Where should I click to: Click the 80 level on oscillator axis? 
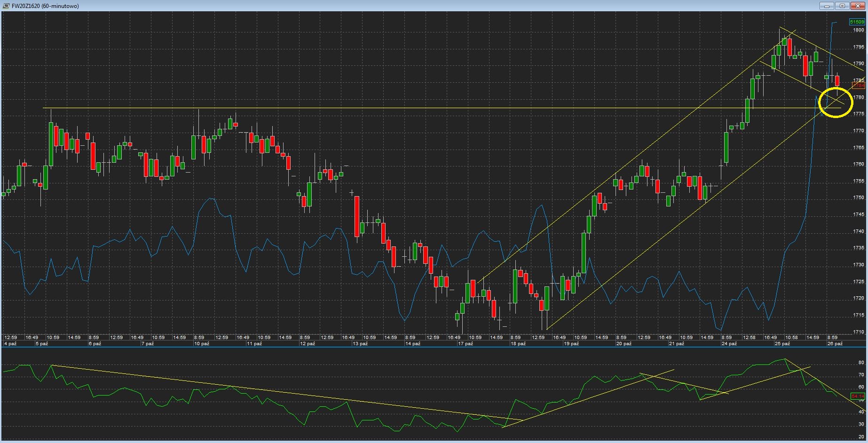coord(861,363)
